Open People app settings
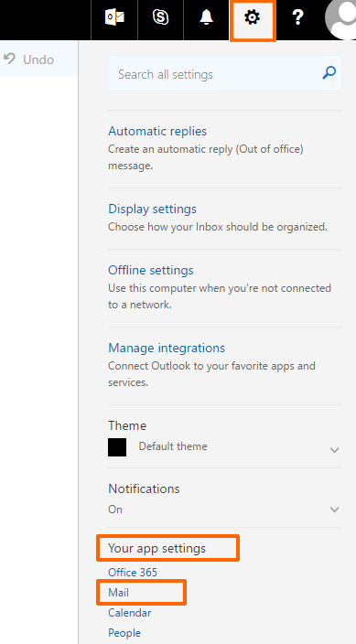The height and width of the screenshot is (644, 356). 124,633
